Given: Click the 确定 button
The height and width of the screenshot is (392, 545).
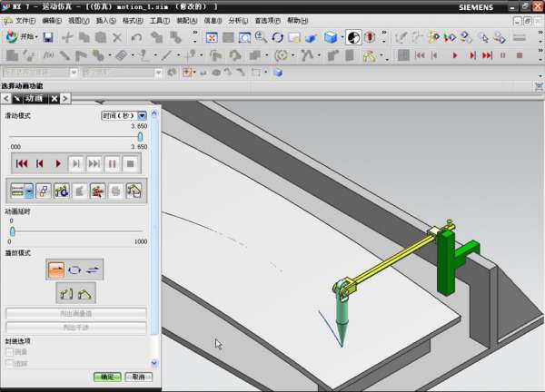Looking at the screenshot, I should [x=107, y=376].
